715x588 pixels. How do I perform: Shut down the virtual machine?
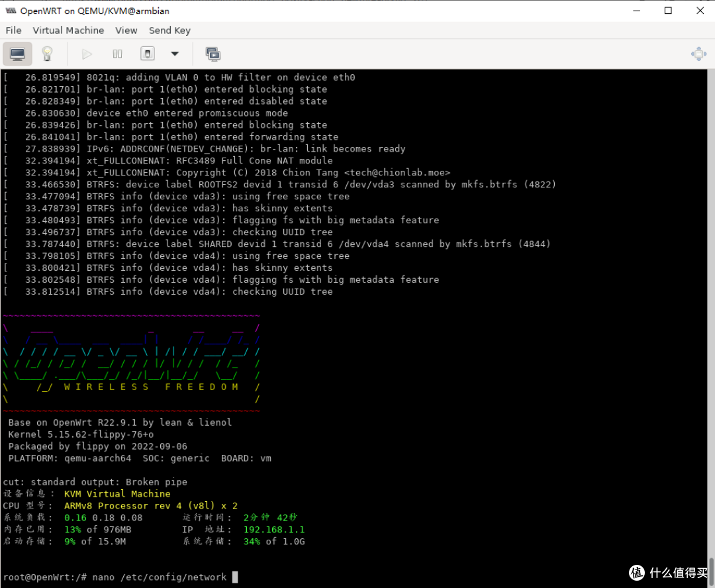point(147,54)
